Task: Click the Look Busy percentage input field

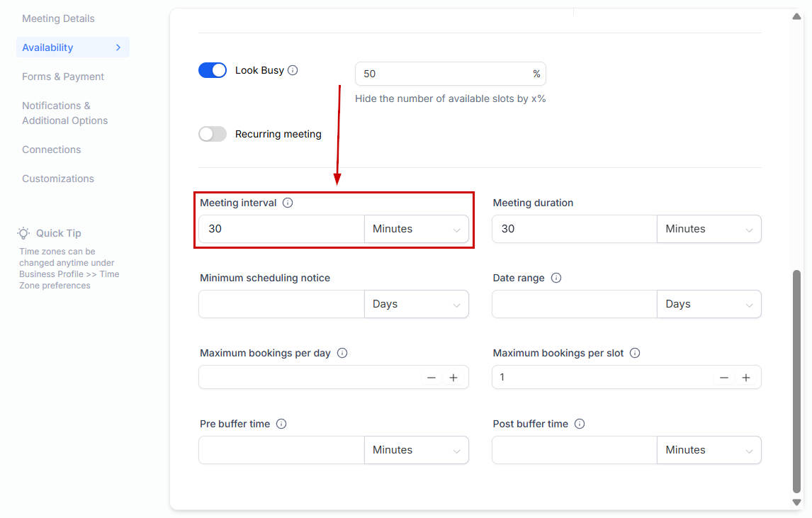Action: [x=443, y=74]
